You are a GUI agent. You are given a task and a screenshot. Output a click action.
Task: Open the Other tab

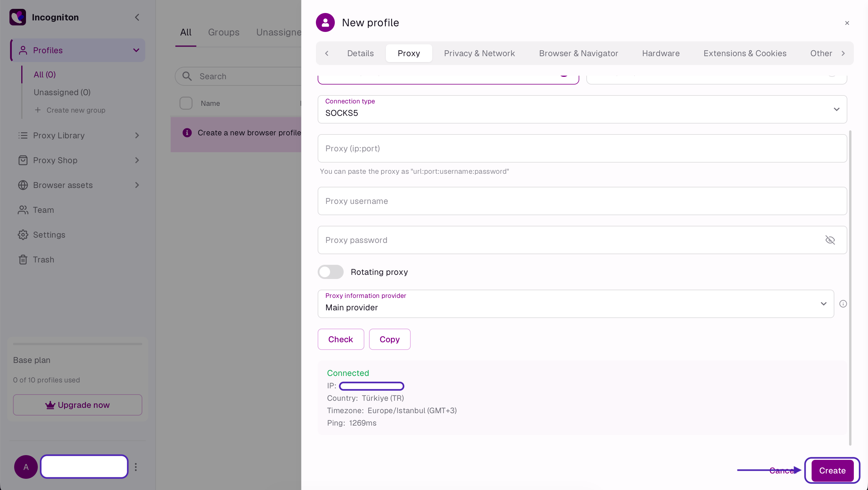click(x=821, y=53)
